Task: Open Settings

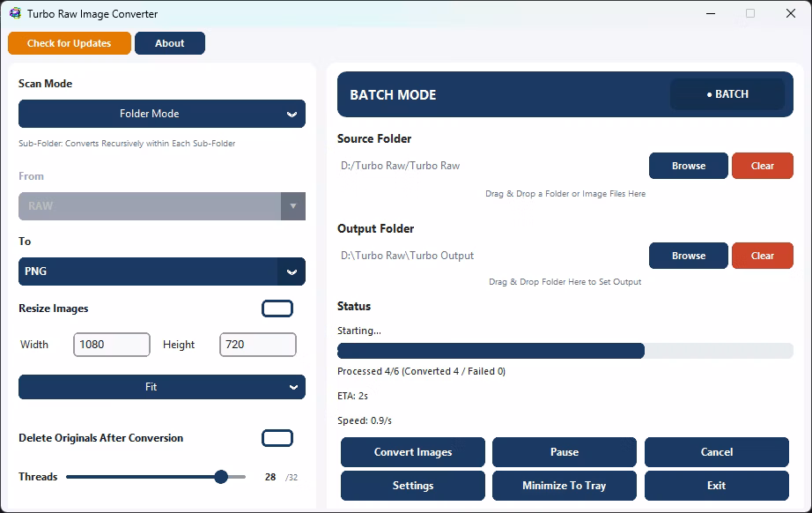Action: pyautogui.click(x=413, y=486)
